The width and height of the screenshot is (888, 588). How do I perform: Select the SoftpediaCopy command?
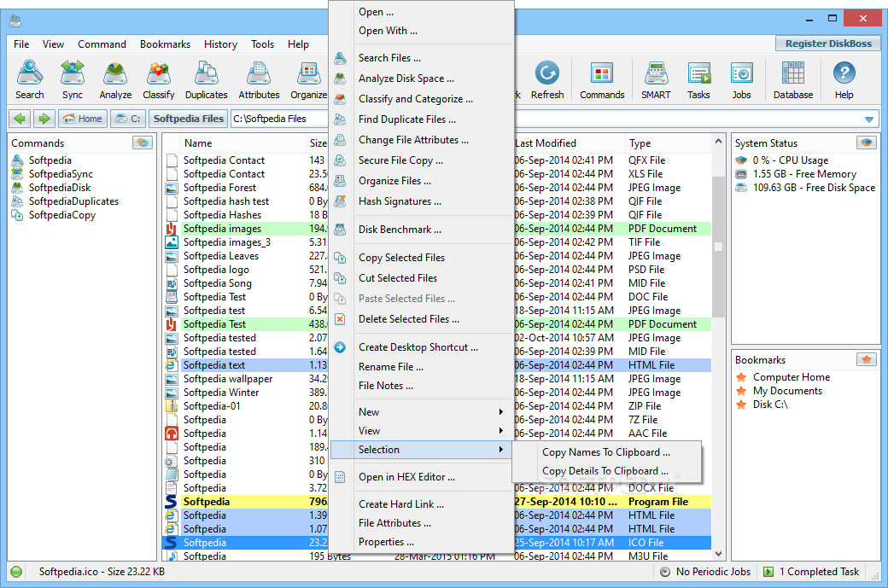61,214
